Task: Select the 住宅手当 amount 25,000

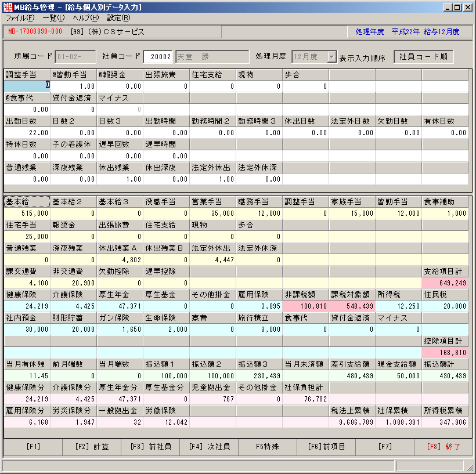Action: 27,236
